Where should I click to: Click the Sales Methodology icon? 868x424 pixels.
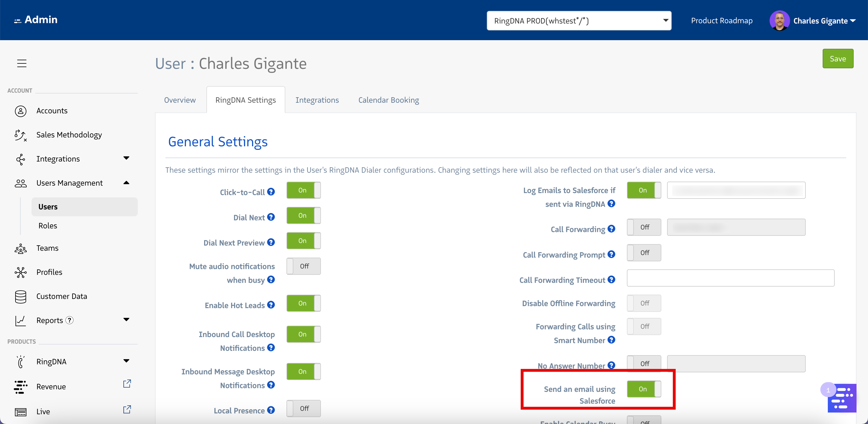(x=20, y=135)
